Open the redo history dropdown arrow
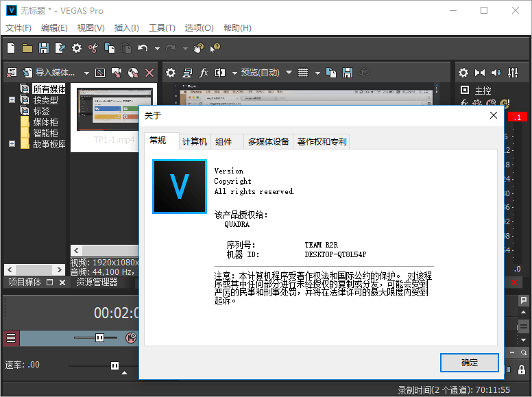 click(185, 49)
